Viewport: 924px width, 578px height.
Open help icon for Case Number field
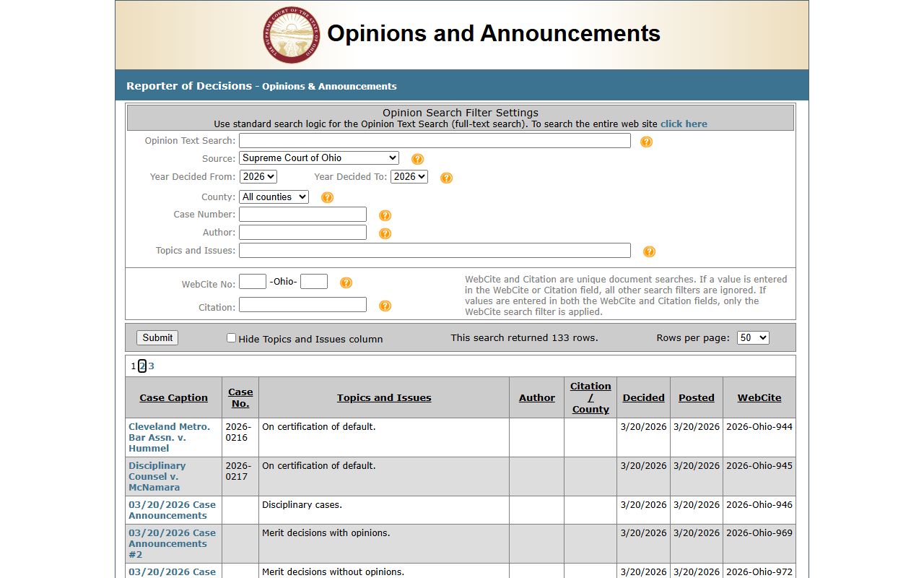(385, 215)
